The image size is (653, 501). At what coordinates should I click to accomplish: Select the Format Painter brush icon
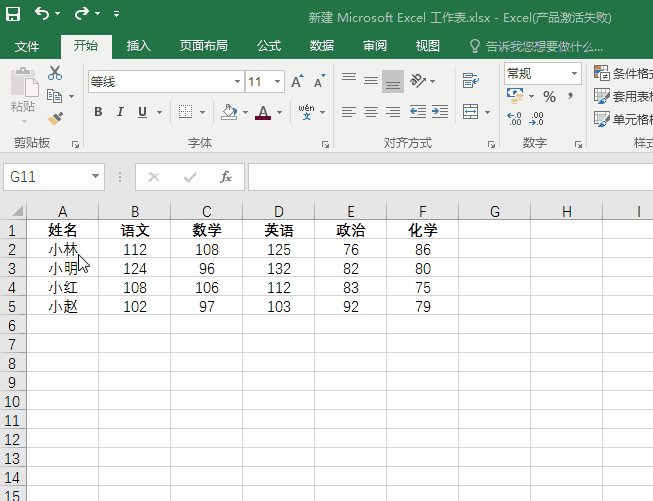pos(55,119)
